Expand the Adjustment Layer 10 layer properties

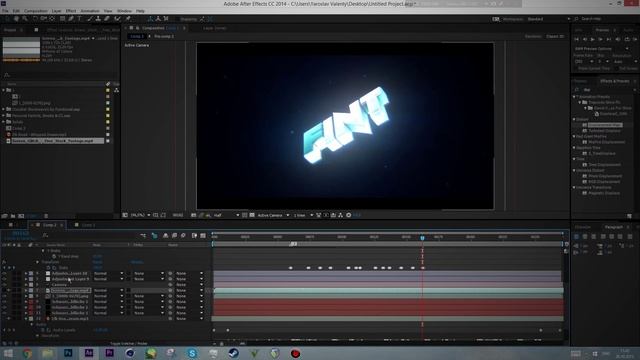26,273
